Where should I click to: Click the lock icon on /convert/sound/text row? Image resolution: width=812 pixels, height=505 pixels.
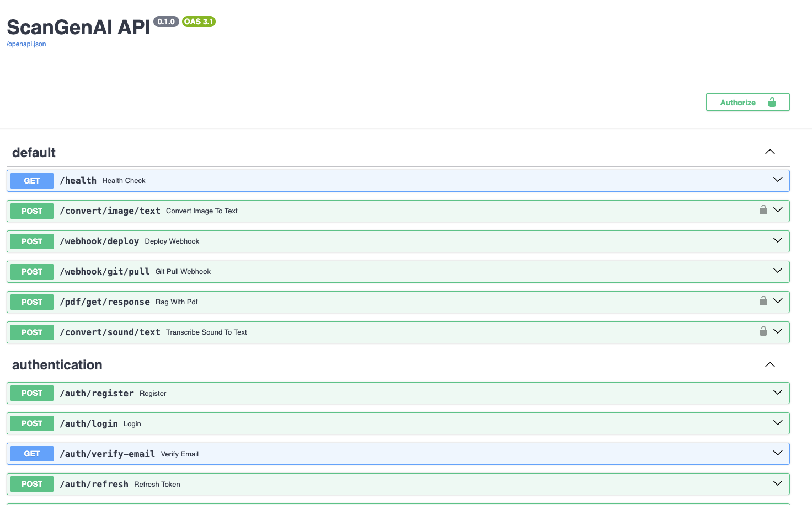click(x=763, y=331)
